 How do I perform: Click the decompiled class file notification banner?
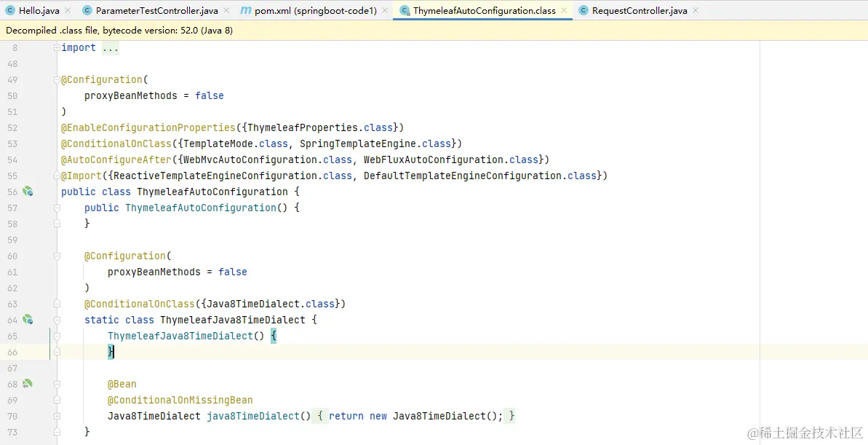pos(434,31)
